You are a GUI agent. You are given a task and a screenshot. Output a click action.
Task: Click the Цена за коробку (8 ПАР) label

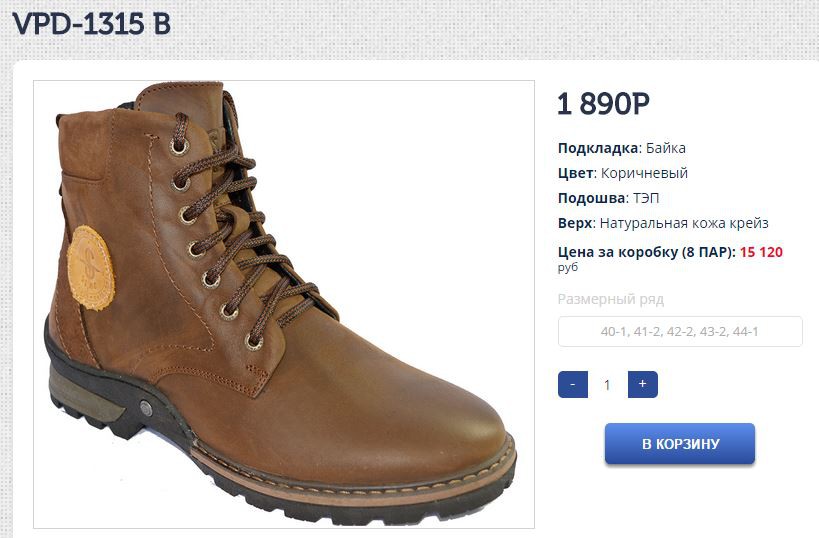[x=646, y=252]
